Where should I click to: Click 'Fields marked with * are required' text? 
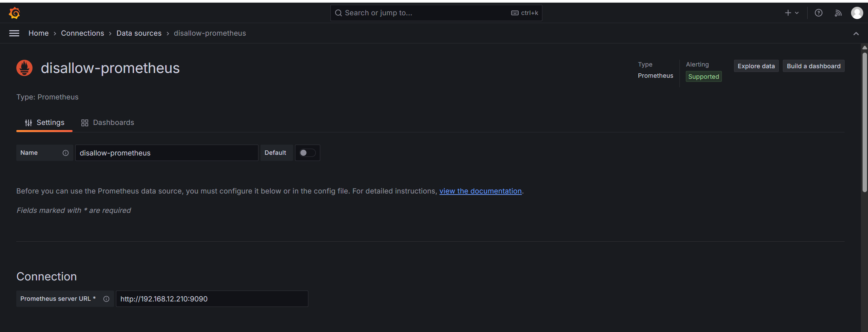coord(74,210)
